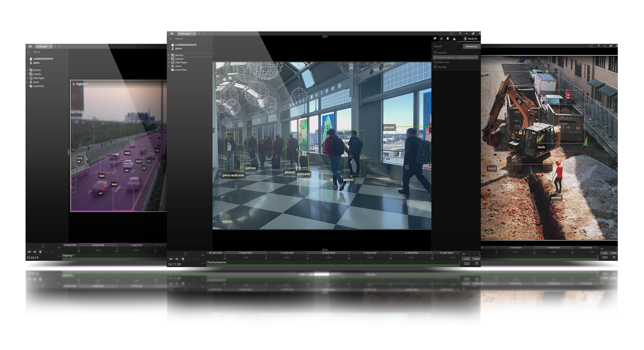Viewport: 644px width, 350px height.
Task: Open the search filter magnifier dropdown in center window
Action: pyautogui.click(x=171, y=39)
